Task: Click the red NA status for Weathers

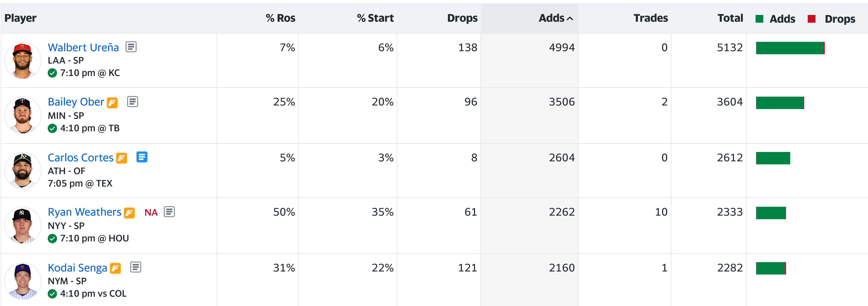Action: coord(151,213)
